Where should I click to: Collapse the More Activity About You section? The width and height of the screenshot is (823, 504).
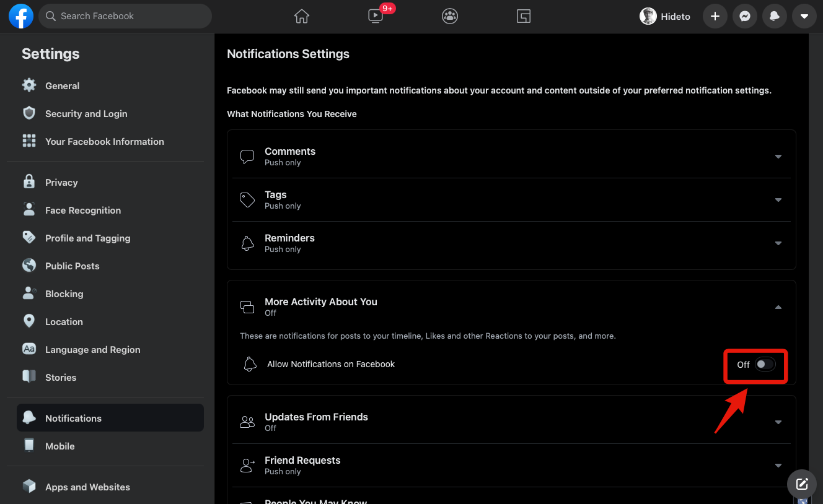[x=778, y=307]
